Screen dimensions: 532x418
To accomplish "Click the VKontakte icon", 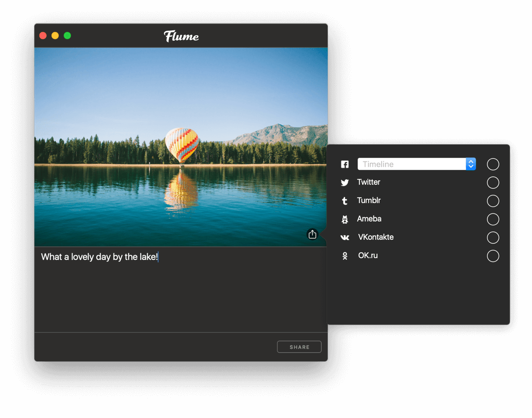I will point(345,238).
